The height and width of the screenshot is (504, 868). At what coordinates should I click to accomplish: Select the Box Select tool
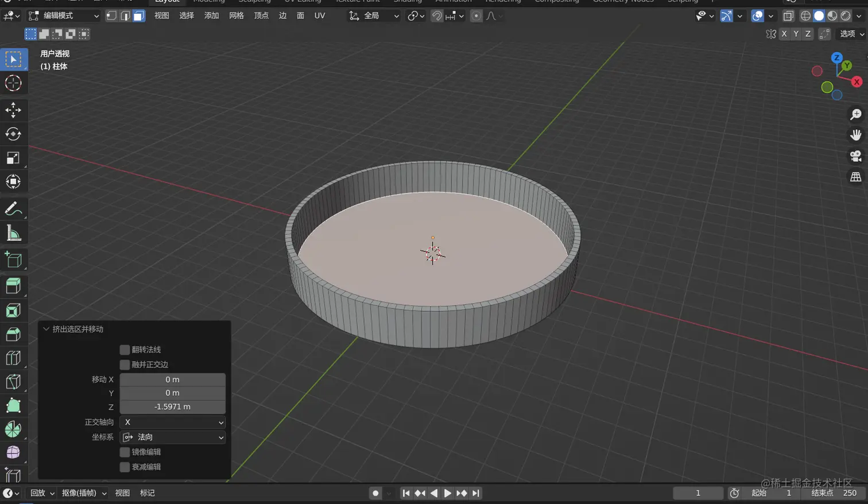click(13, 59)
